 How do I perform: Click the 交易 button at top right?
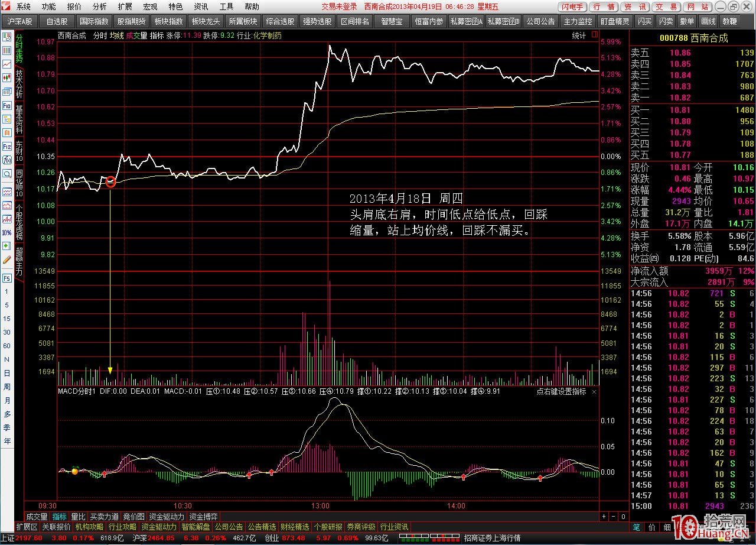[x=667, y=7]
